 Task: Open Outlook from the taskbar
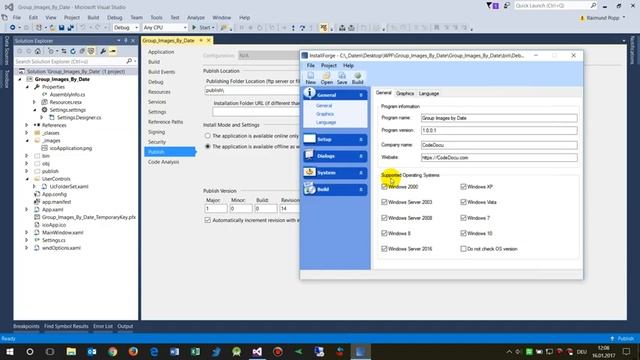[x=92, y=351]
